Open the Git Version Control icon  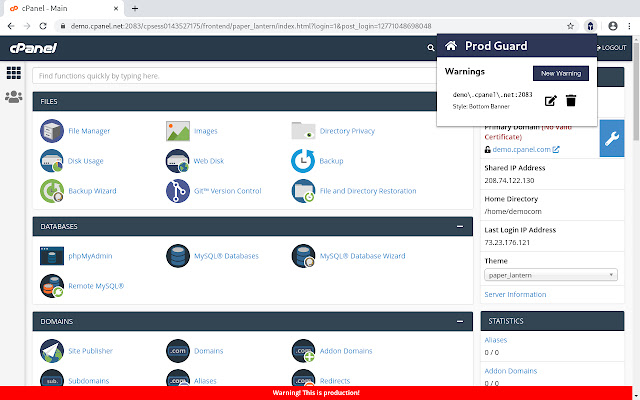178,191
